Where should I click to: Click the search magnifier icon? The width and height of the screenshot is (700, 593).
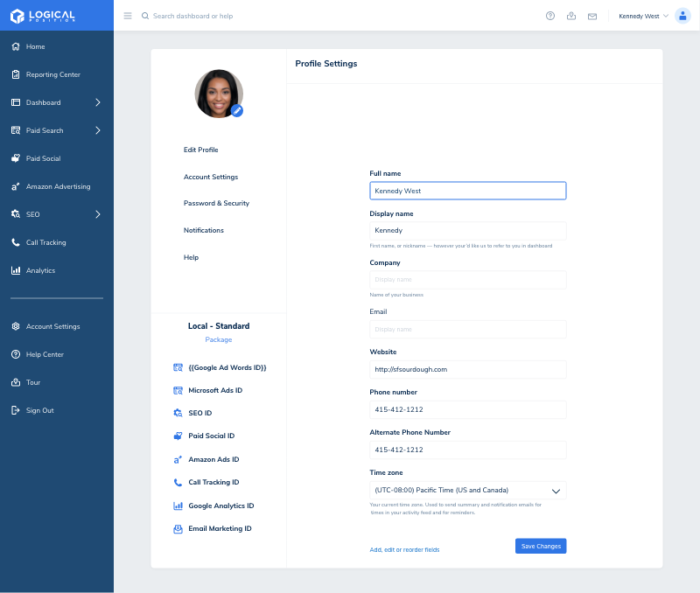click(145, 16)
